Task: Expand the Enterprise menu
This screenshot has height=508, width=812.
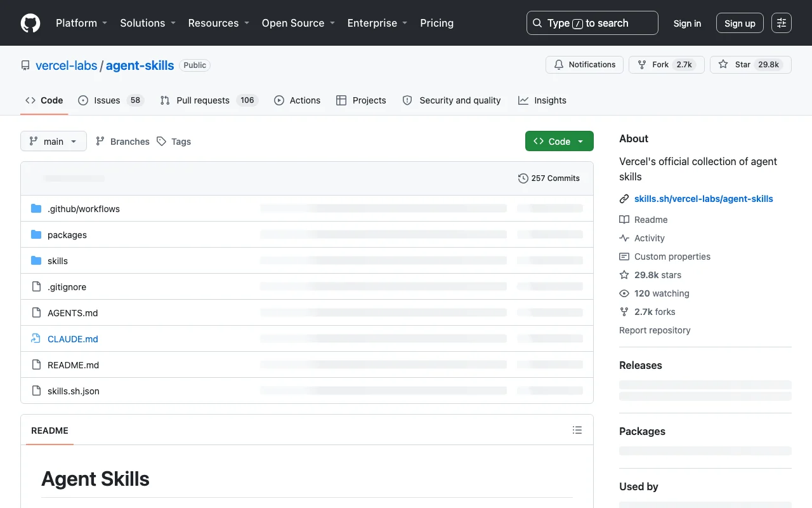Action: [377, 23]
